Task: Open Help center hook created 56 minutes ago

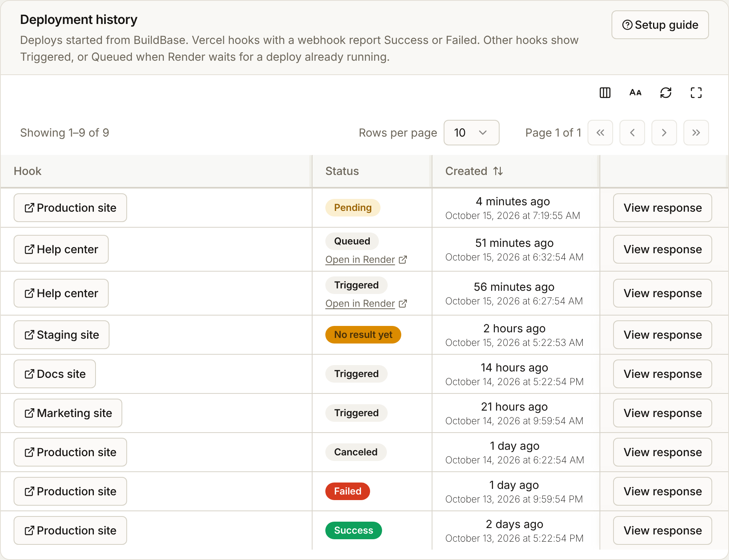Action: pyautogui.click(x=61, y=293)
